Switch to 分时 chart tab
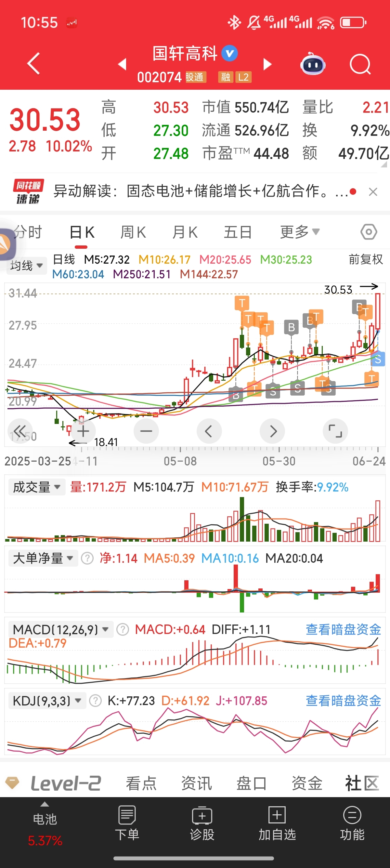Viewport: 390px width, 868px height. tap(28, 232)
